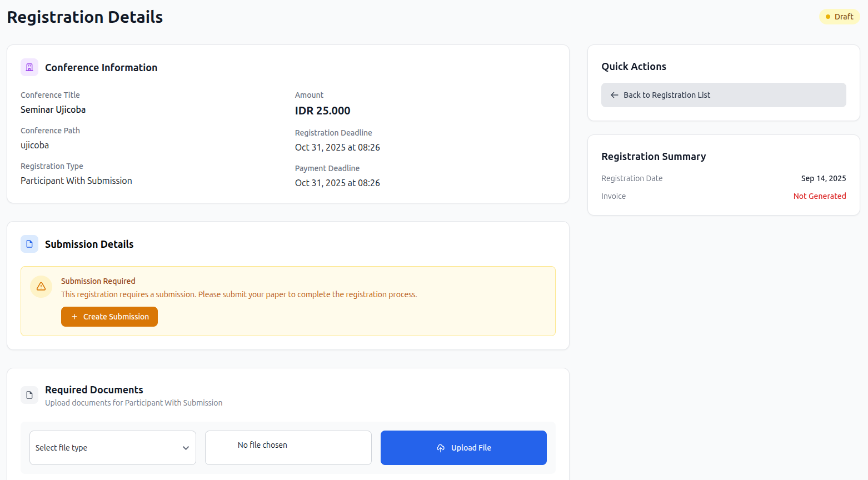Click the Registration Details page title
The height and width of the screenshot is (480, 868).
84,17
